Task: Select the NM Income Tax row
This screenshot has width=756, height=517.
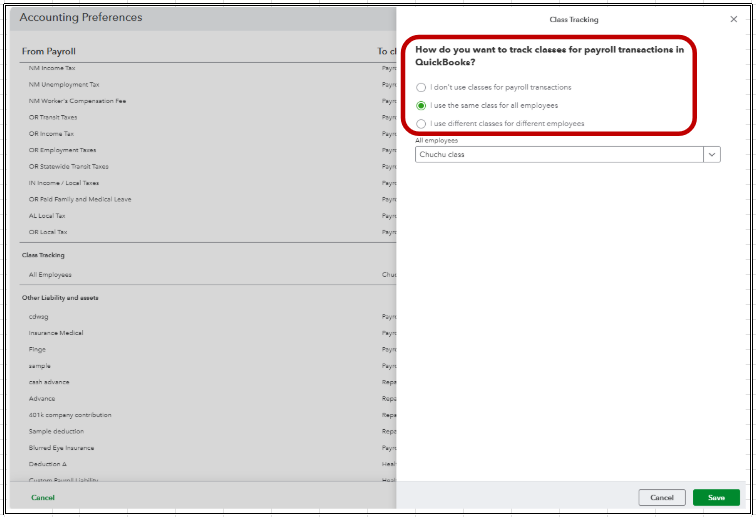Action: [52, 68]
